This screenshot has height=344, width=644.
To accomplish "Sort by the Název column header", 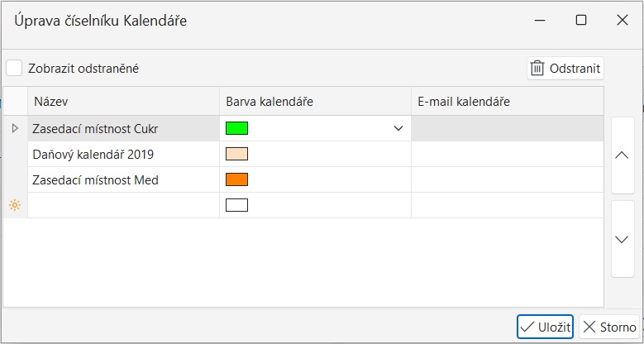I will pyautogui.click(x=124, y=102).
